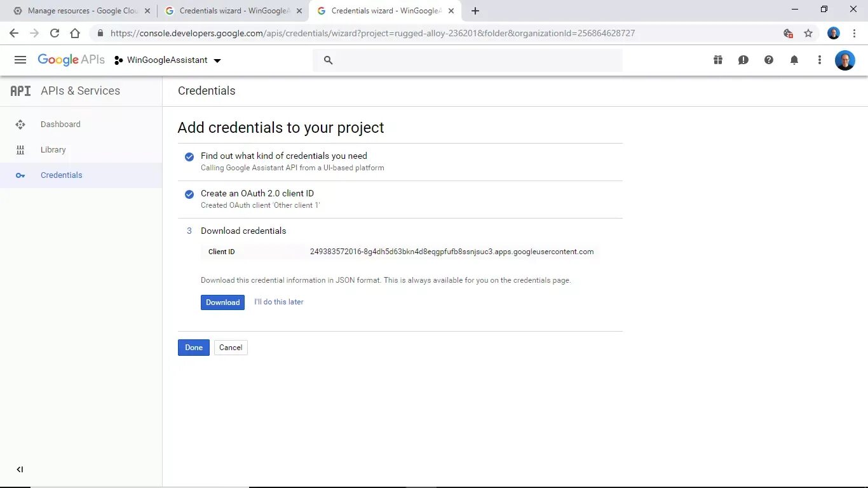Open the notifications bell
The height and width of the screenshot is (488, 868).
pyautogui.click(x=794, y=60)
